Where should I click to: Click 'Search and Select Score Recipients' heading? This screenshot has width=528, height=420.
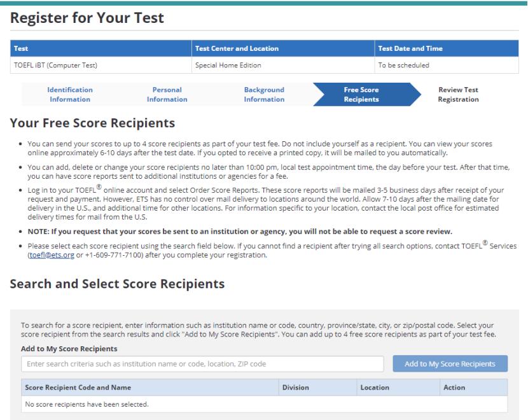[x=117, y=284]
